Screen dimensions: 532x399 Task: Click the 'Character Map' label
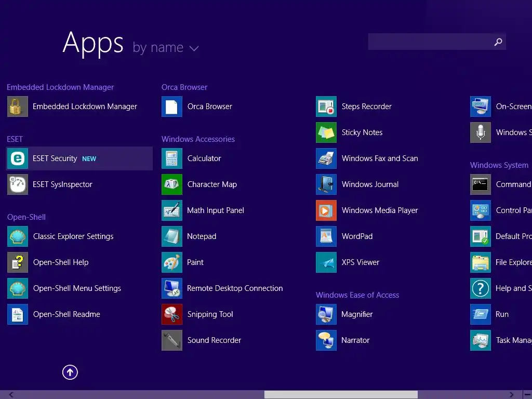tap(212, 184)
